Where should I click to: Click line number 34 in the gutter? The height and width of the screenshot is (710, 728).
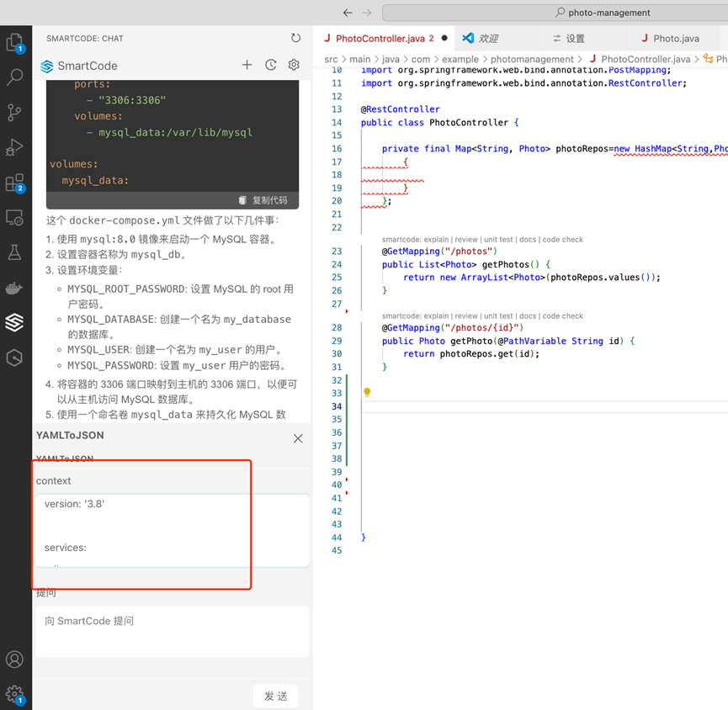[337, 406]
